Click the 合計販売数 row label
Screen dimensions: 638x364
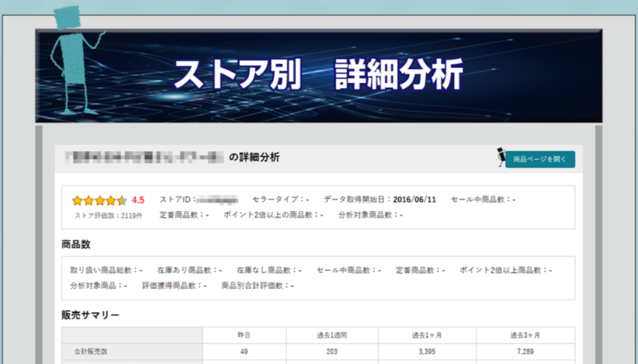90,352
